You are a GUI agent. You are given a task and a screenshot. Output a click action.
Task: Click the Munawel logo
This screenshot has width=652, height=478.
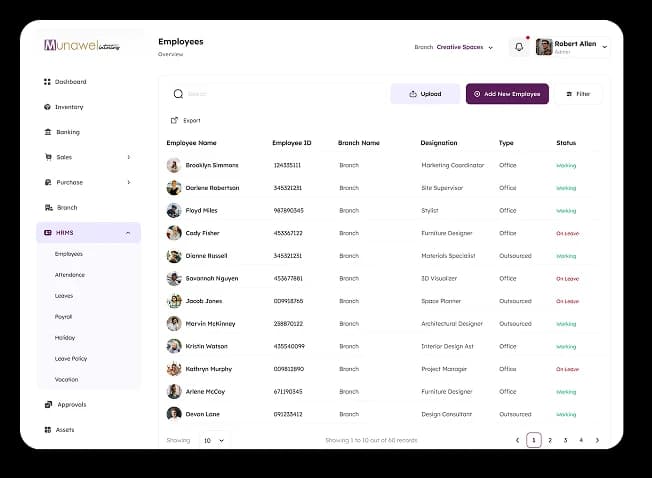point(82,45)
